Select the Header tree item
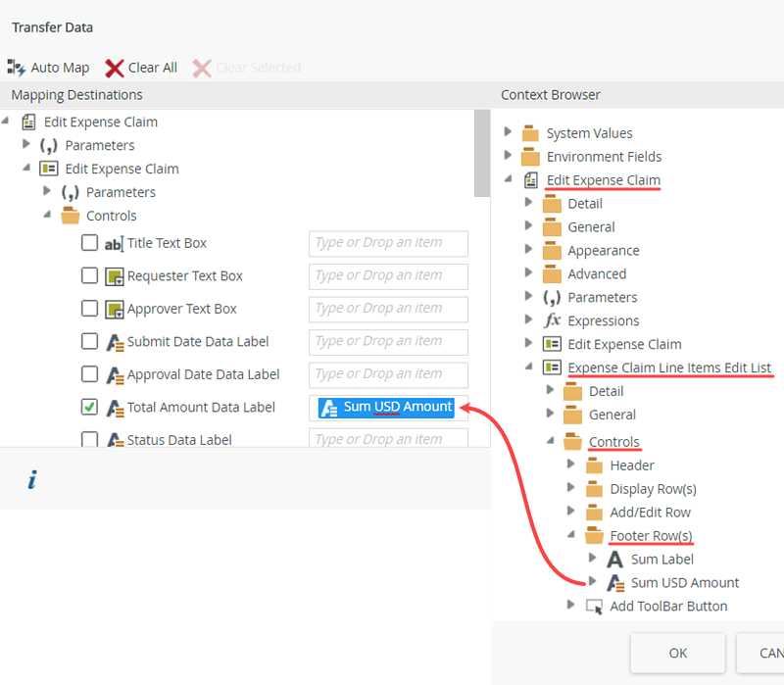The height and width of the screenshot is (685, 784). tap(631, 465)
